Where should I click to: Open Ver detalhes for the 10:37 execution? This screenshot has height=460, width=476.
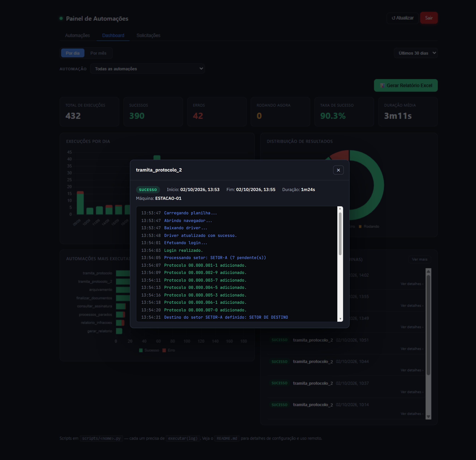point(412,392)
